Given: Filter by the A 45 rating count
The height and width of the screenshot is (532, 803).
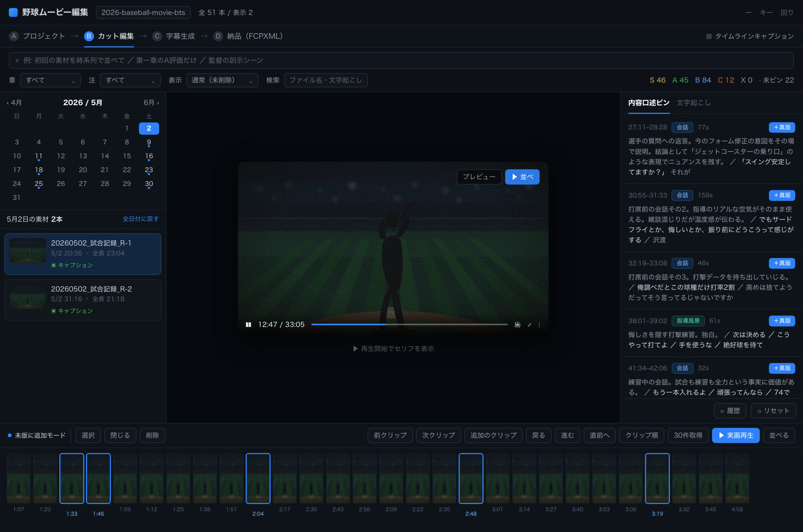Looking at the screenshot, I should [x=680, y=80].
